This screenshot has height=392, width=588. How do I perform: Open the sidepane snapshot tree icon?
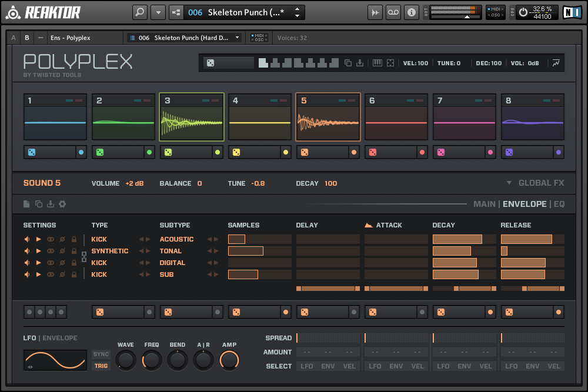(176, 12)
